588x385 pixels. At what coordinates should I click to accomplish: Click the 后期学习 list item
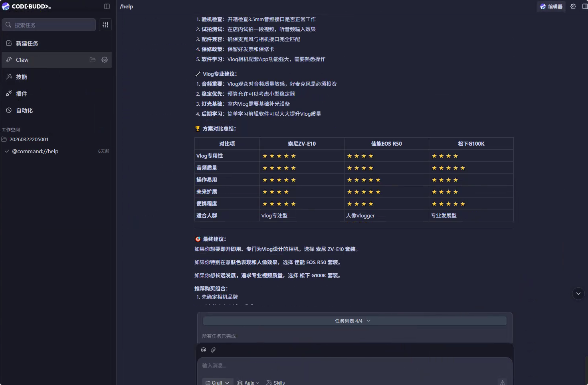261,114
